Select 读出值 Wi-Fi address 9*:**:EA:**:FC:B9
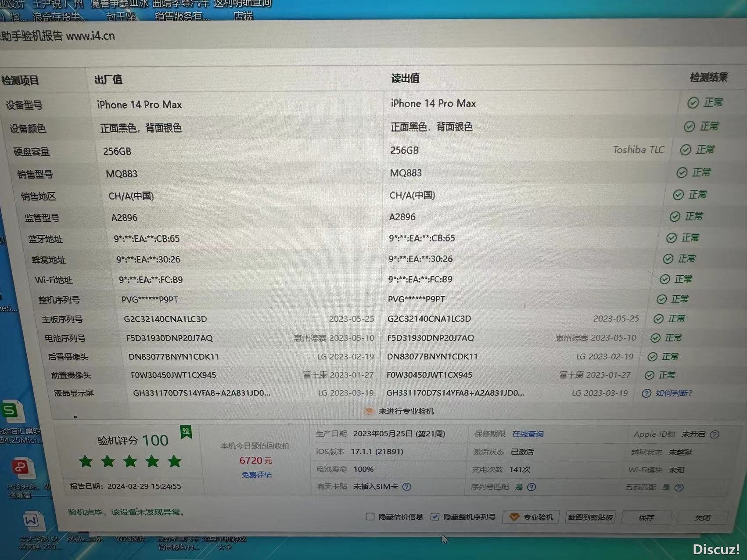The height and width of the screenshot is (560, 747). 420,280
